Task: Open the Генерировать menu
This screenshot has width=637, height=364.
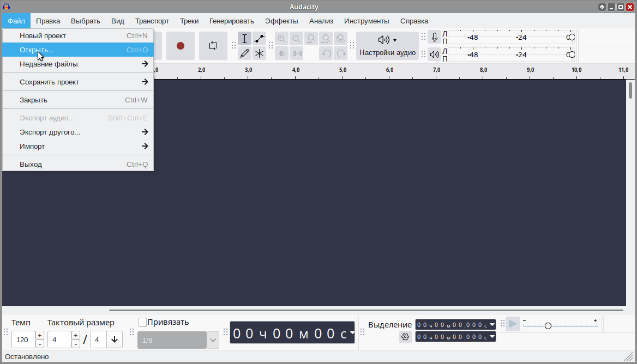Action: pos(232,21)
